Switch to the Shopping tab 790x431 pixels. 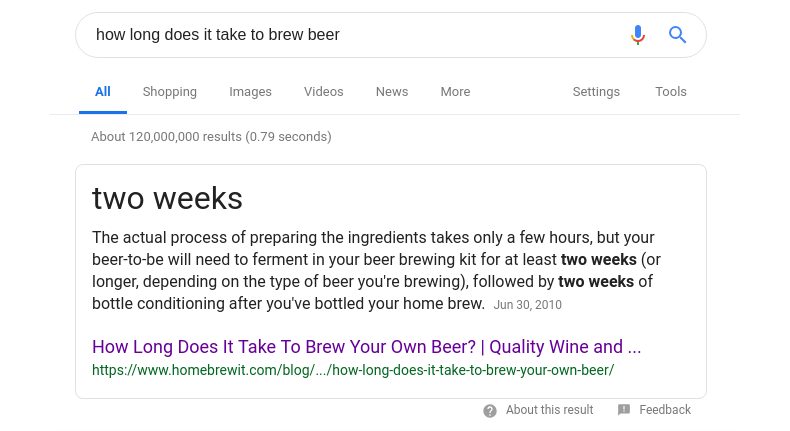170,92
